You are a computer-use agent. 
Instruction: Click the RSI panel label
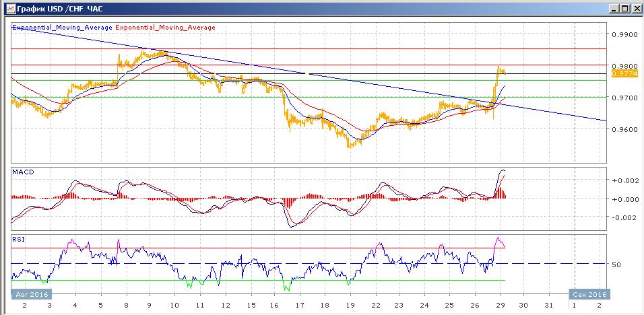tap(19, 239)
